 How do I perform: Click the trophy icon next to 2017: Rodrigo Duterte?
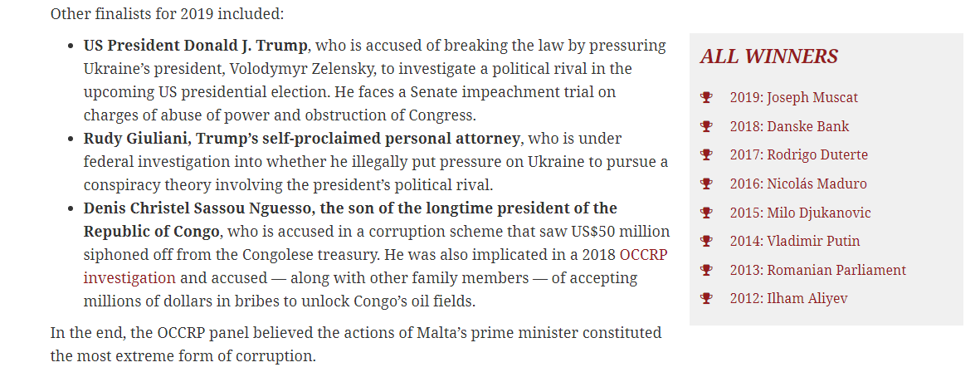point(706,155)
